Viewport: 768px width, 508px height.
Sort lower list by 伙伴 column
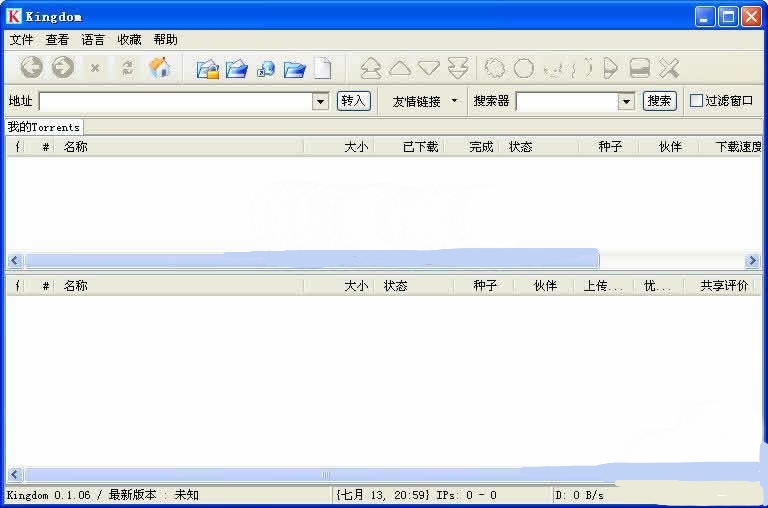coord(544,286)
